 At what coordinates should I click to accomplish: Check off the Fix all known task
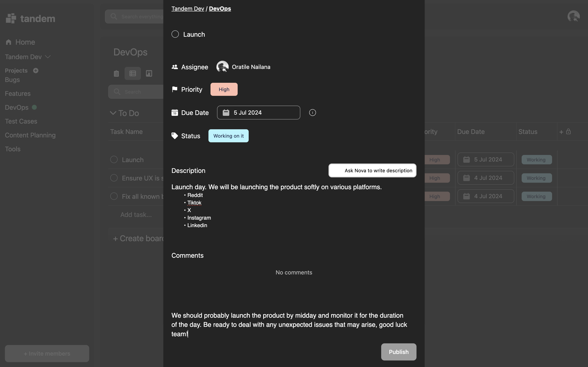[x=114, y=196]
